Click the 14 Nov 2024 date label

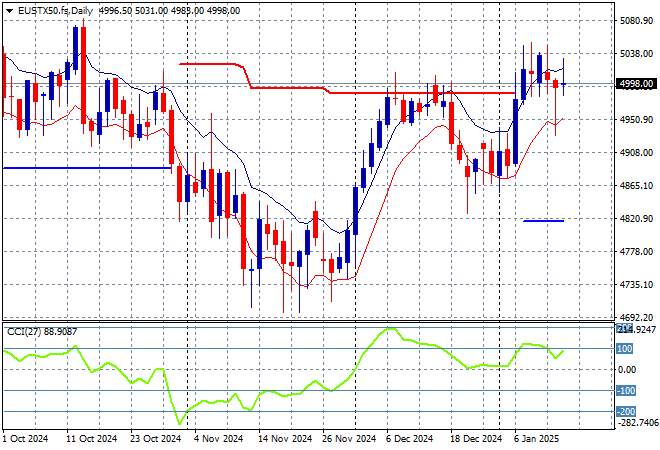point(285,439)
